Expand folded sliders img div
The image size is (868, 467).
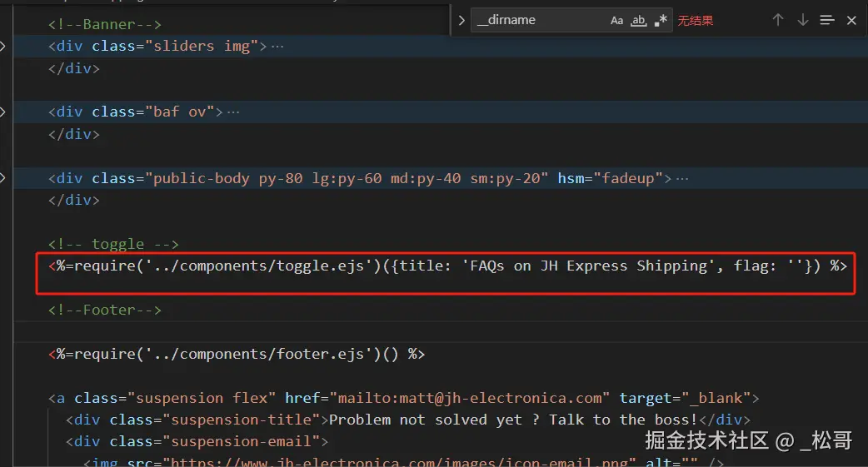pos(2,46)
